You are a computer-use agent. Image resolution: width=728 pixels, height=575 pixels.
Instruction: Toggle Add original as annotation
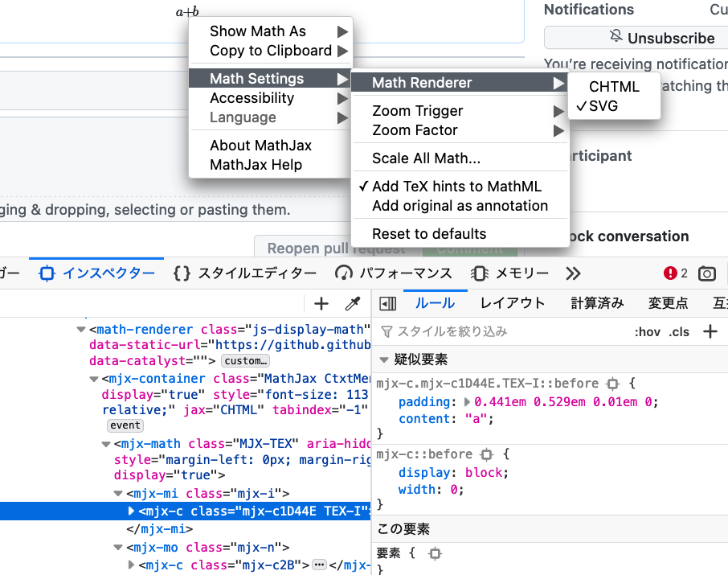[x=460, y=206]
